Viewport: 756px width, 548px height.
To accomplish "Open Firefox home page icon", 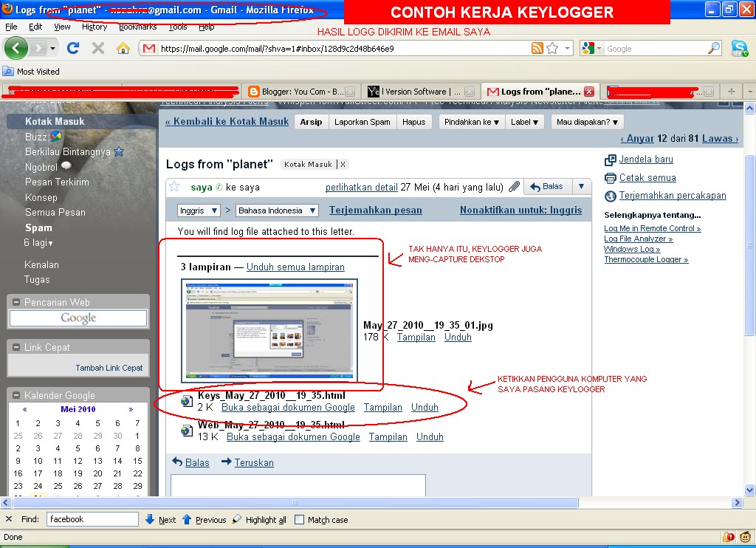I will pyautogui.click(x=123, y=48).
